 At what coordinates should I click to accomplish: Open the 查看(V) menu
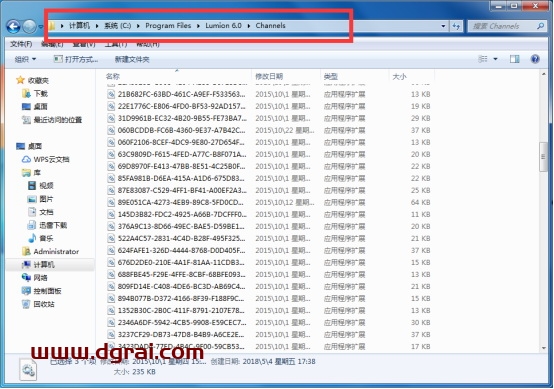(x=84, y=44)
